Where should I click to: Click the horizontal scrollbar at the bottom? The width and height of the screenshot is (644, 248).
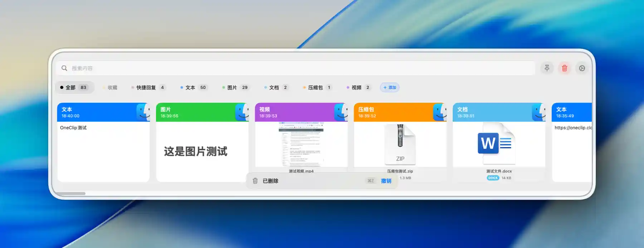click(70, 194)
